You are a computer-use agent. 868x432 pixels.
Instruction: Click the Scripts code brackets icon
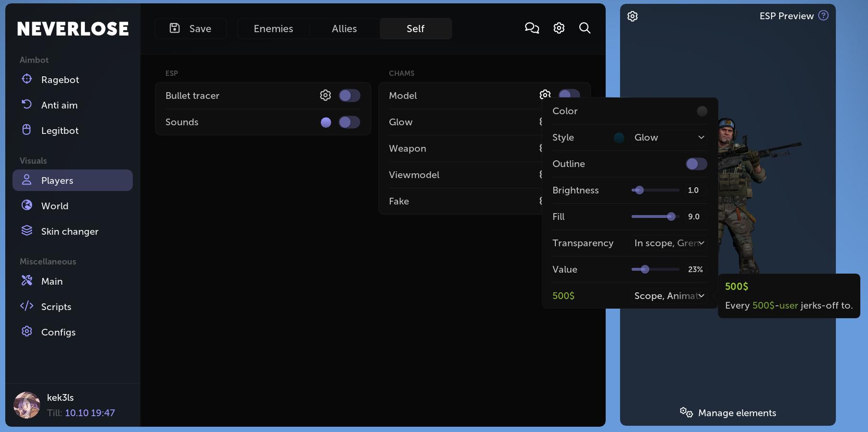[x=27, y=306]
